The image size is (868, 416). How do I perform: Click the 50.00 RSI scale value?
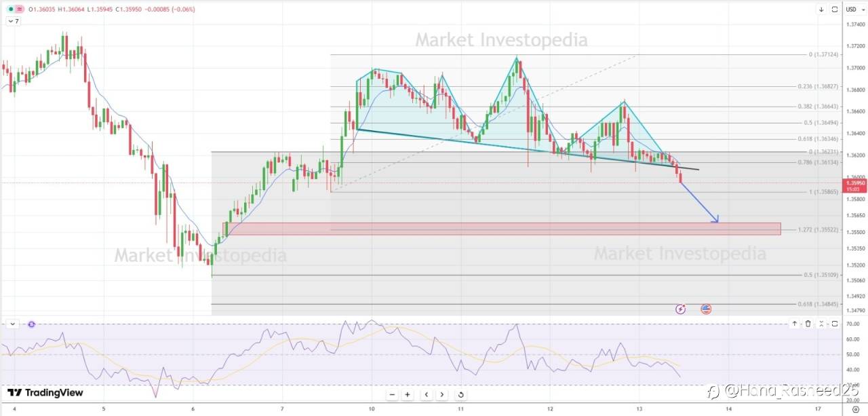[854, 355]
